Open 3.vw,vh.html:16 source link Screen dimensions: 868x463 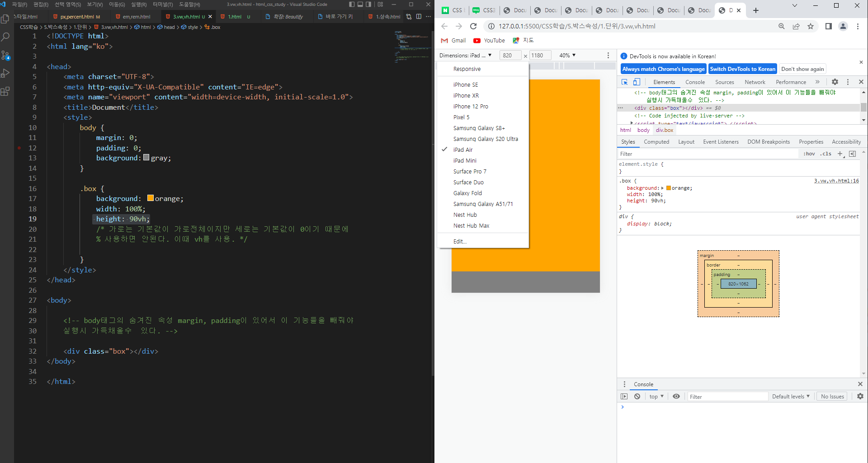pyautogui.click(x=836, y=181)
